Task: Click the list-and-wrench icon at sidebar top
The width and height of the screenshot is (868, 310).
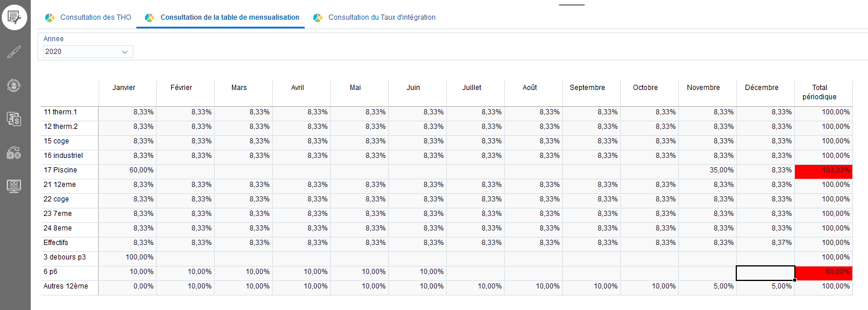Action: point(14,17)
